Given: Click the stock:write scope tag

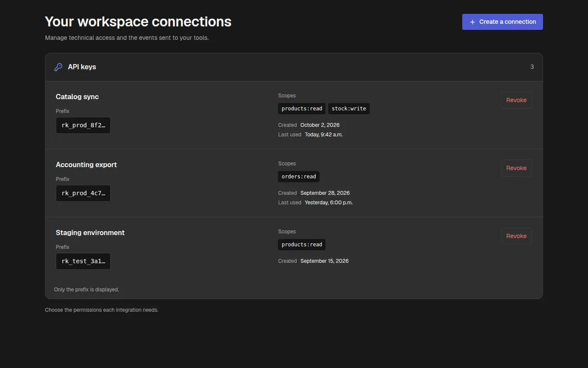Looking at the screenshot, I should [x=349, y=109].
